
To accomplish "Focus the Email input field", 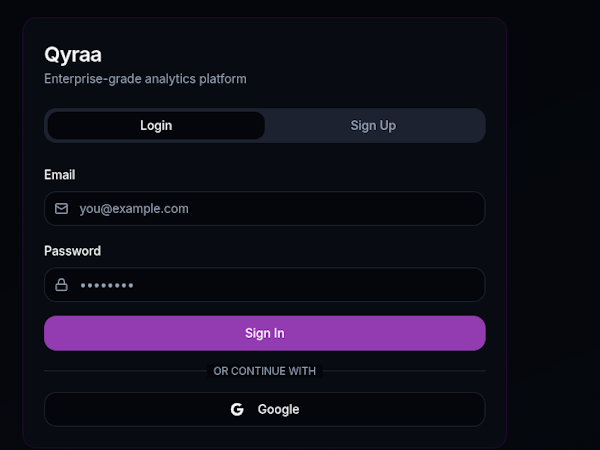I will [280, 209].
